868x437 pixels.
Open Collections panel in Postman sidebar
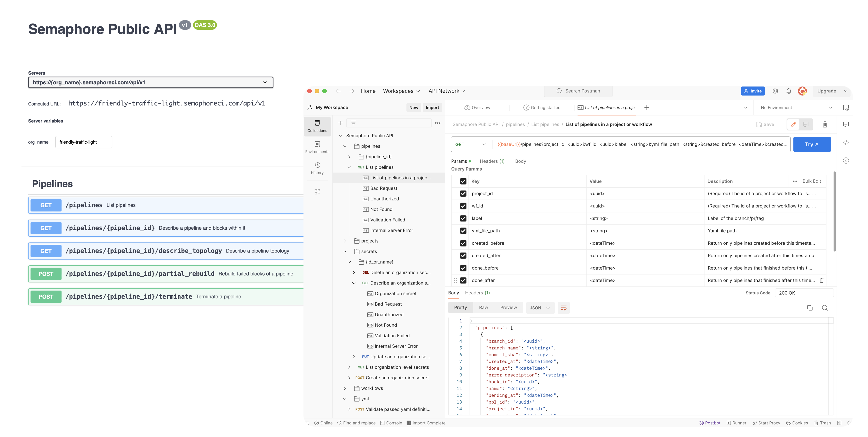click(x=317, y=126)
